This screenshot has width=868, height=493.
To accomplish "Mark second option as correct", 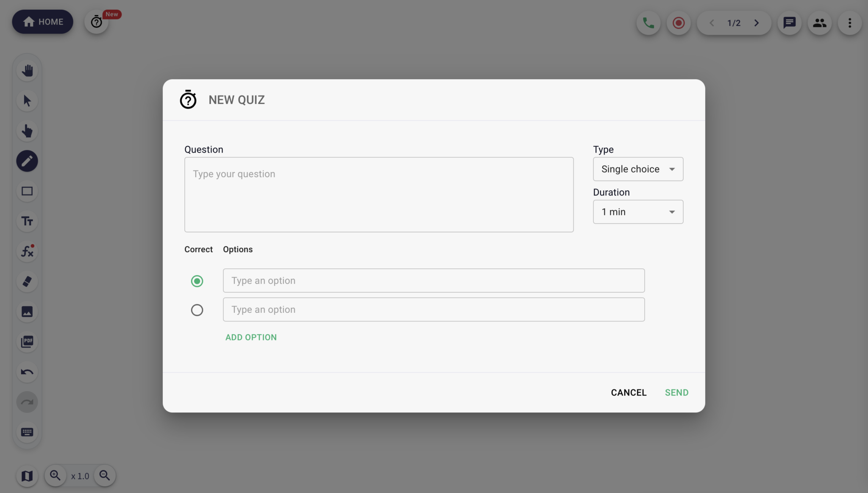I will tap(197, 310).
